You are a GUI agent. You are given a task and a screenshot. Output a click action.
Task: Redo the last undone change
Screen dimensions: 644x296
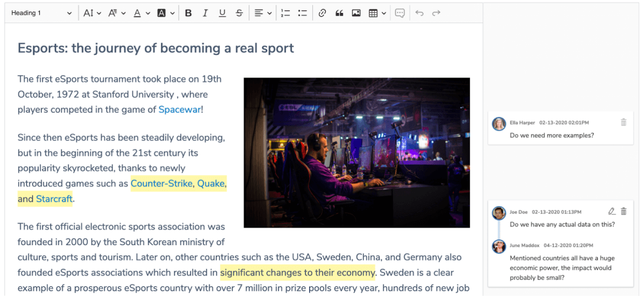click(x=436, y=13)
